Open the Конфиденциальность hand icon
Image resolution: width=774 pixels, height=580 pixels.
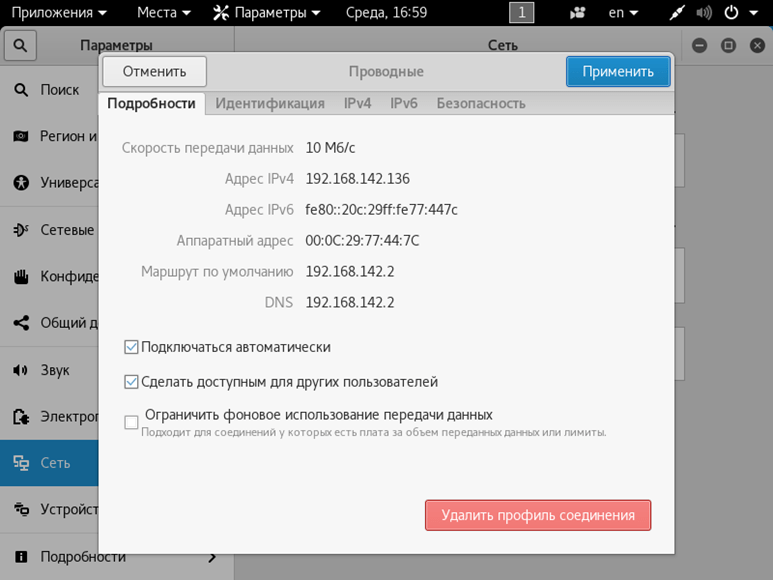click(x=21, y=276)
